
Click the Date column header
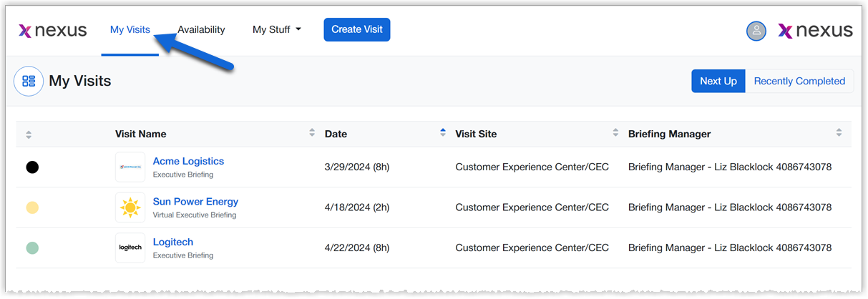pyautogui.click(x=336, y=134)
